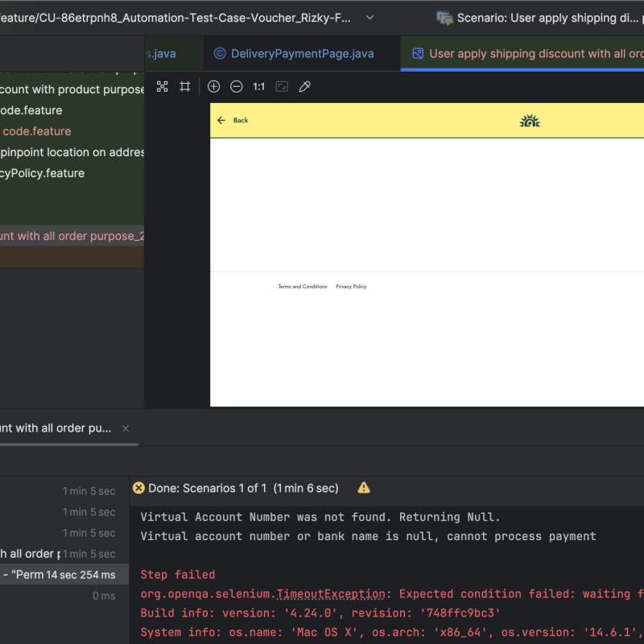Click the Privacy Policy link
The height and width of the screenshot is (644, 644).
click(351, 287)
